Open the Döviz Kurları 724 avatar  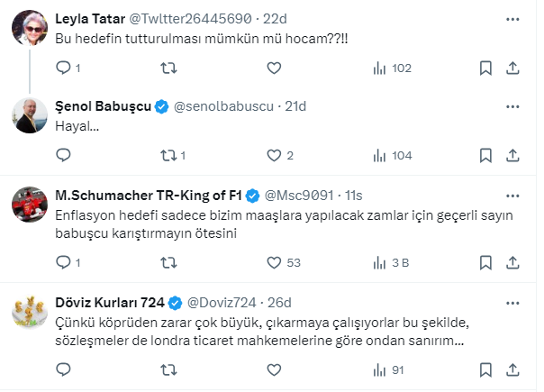click(30, 311)
